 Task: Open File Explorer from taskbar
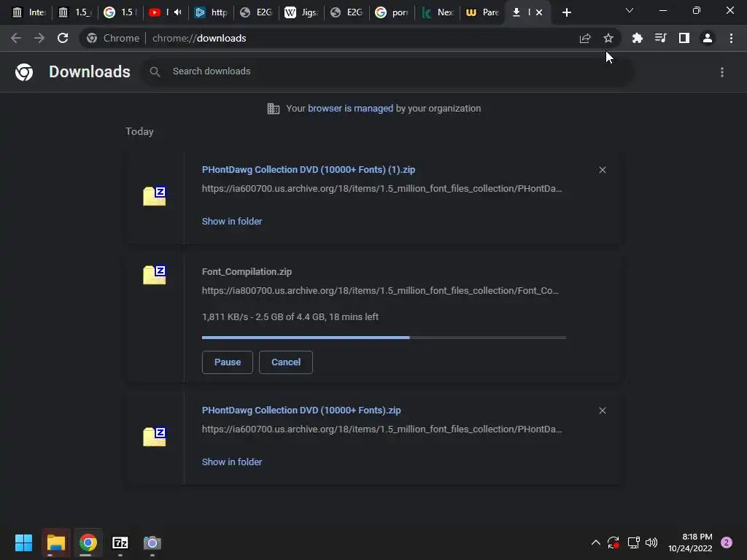click(x=55, y=542)
